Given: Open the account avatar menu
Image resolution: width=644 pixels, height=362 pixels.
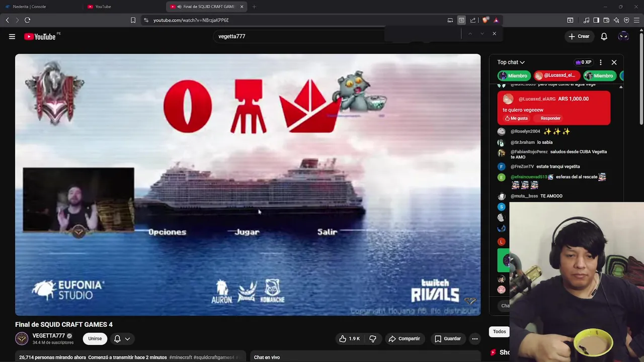Looking at the screenshot, I should (623, 36).
